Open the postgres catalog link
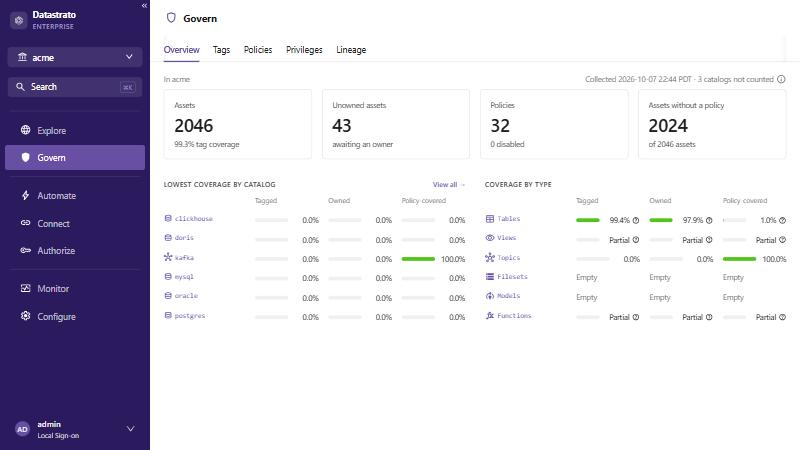This screenshot has height=450, width=800. (190, 315)
